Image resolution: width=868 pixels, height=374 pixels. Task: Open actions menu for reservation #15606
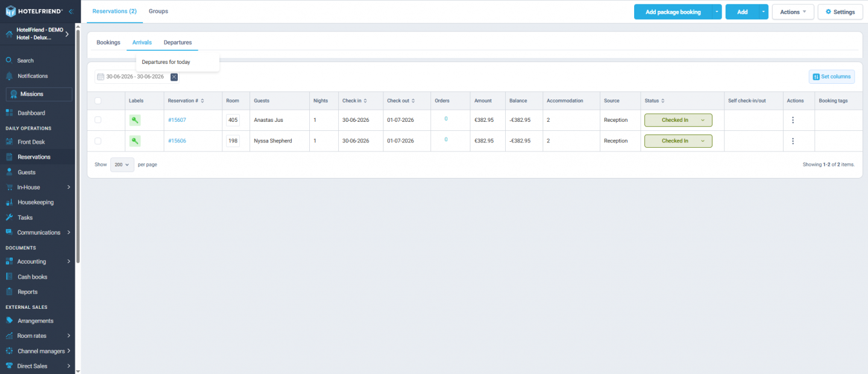coord(793,141)
